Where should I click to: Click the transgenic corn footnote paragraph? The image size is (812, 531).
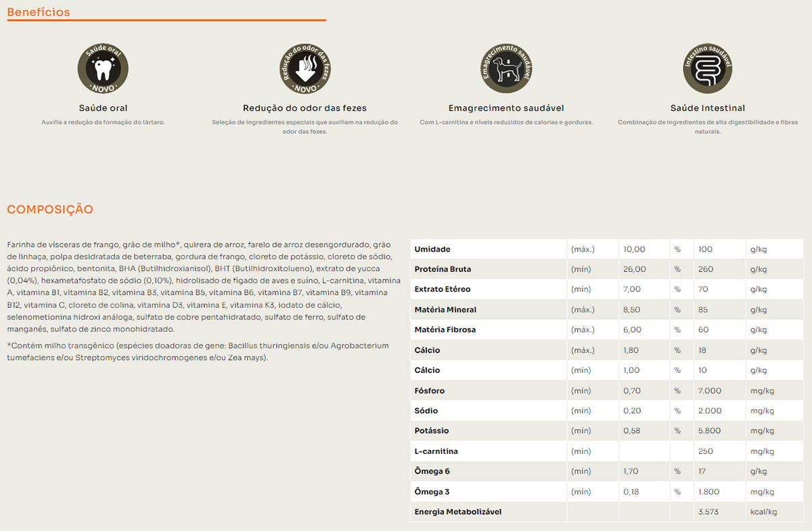click(x=198, y=352)
